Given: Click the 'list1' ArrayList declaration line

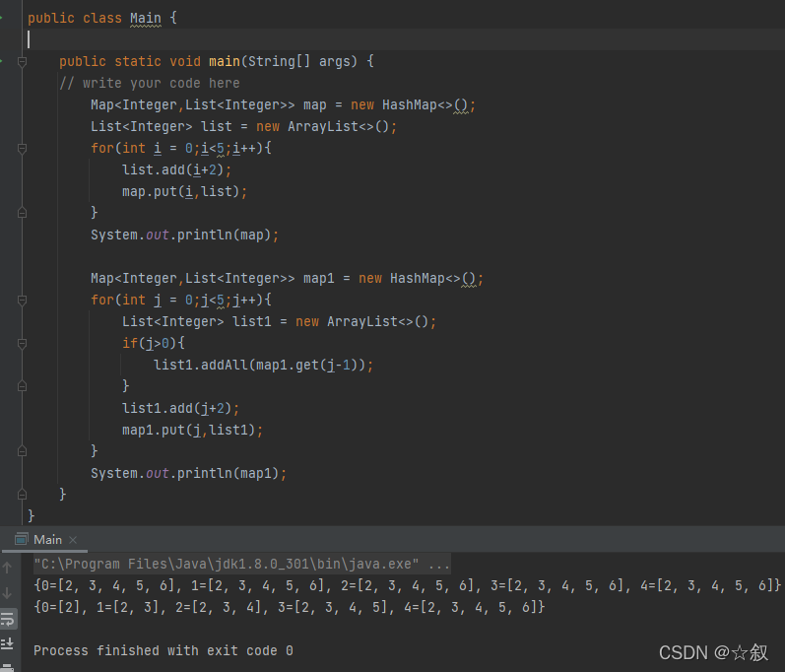Looking at the screenshot, I should click(x=280, y=321).
